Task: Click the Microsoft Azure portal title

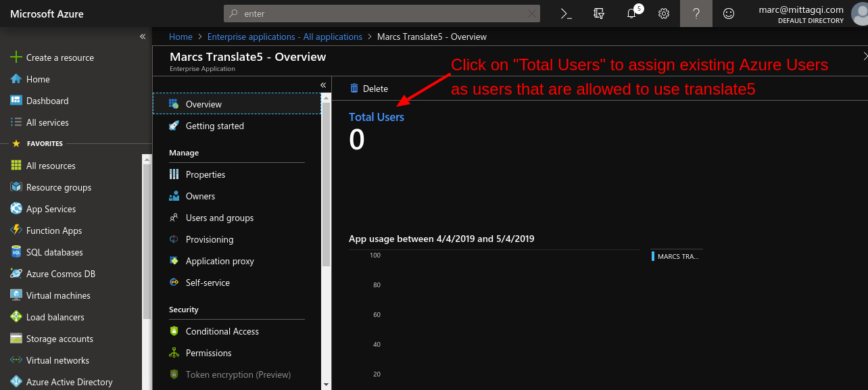Action: point(47,14)
